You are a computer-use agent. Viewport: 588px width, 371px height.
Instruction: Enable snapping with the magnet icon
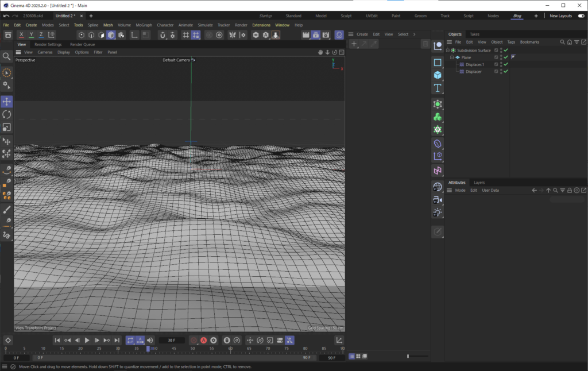coord(163,35)
